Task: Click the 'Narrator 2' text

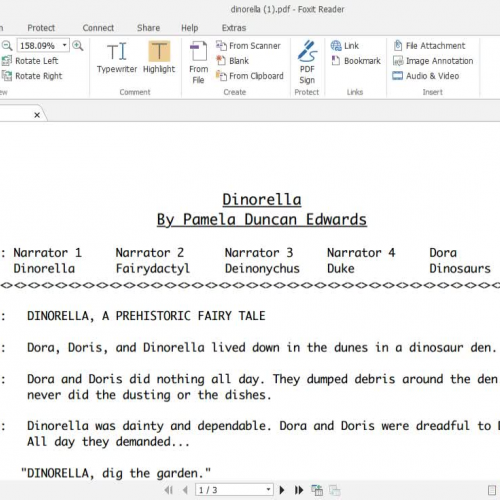Action: tap(150, 253)
